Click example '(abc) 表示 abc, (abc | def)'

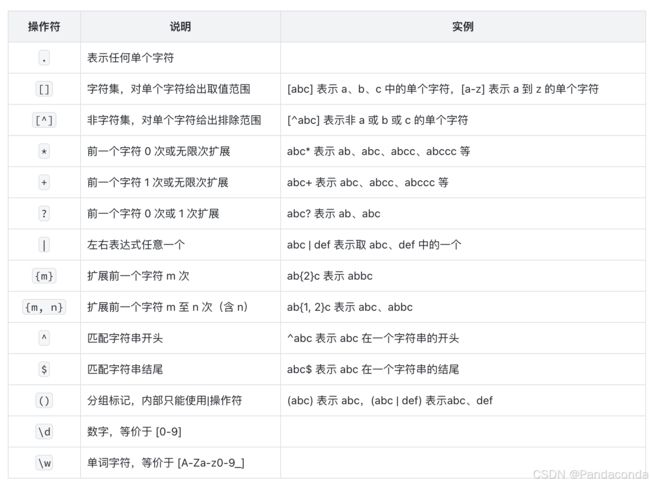click(x=354, y=401)
